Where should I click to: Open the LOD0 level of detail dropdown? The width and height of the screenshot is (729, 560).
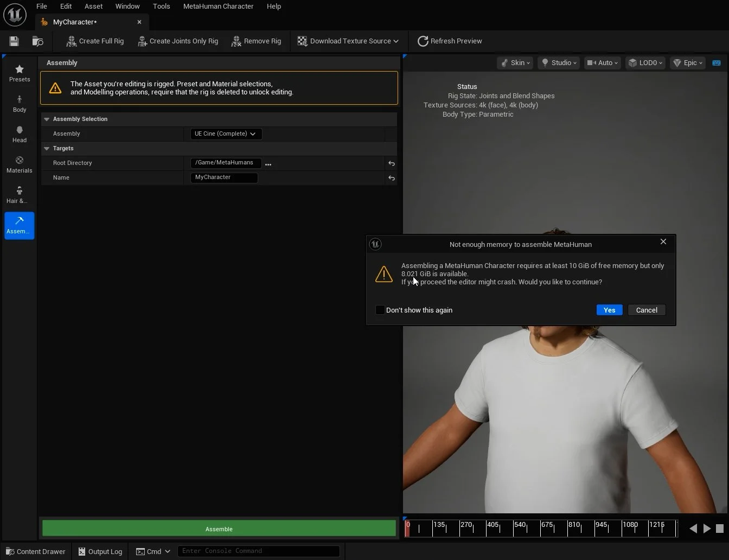pyautogui.click(x=645, y=63)
